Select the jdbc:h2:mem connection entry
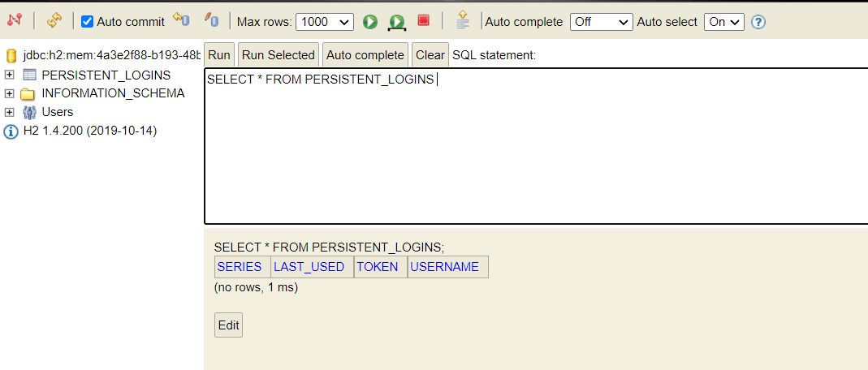Image resolution: width=868 pixels, height=370 pixels. coord(112,55)
